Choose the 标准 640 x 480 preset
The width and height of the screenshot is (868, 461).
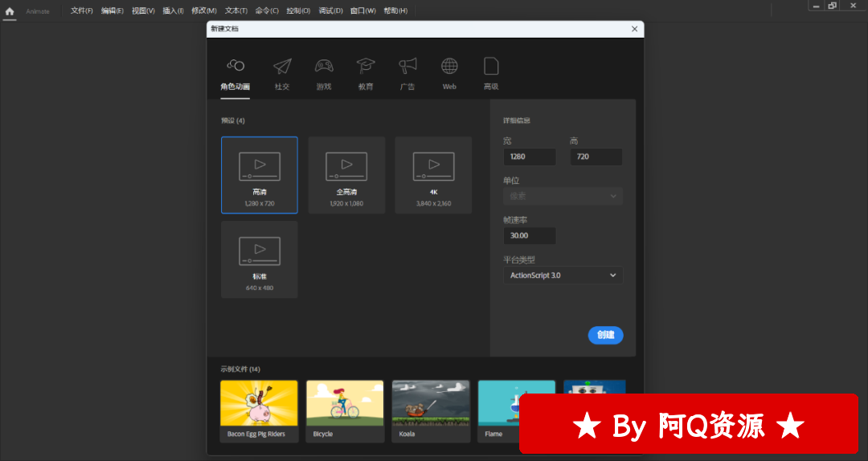[x=259, y=259]
